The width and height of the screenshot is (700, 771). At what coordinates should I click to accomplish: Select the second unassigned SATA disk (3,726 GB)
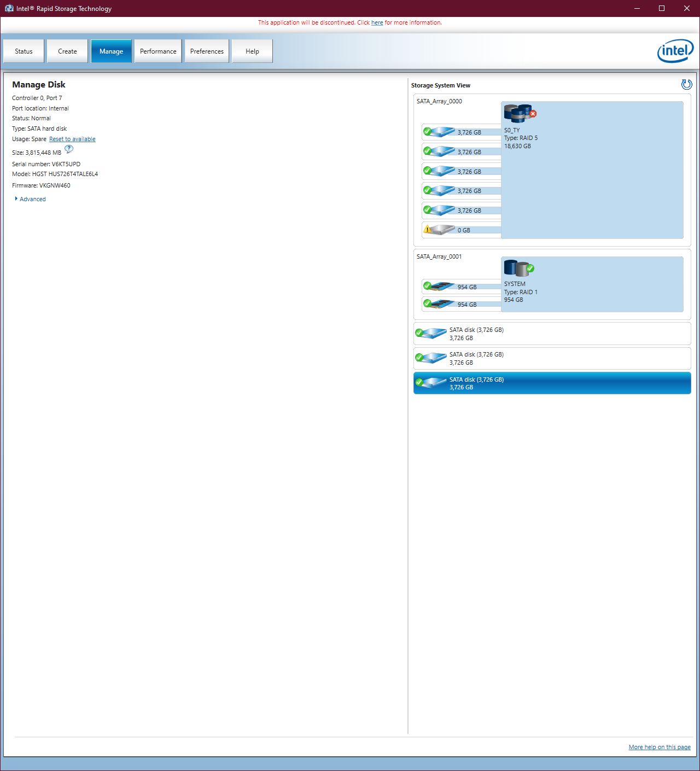(x=552, y=358)
